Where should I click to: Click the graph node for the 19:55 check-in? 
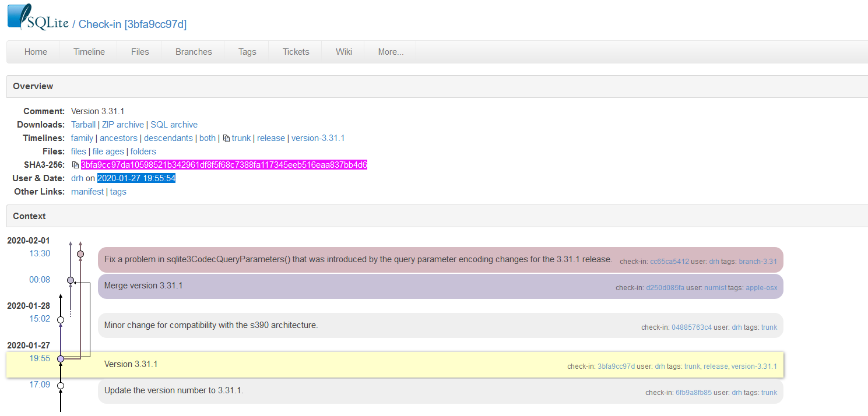pos(61,359)
